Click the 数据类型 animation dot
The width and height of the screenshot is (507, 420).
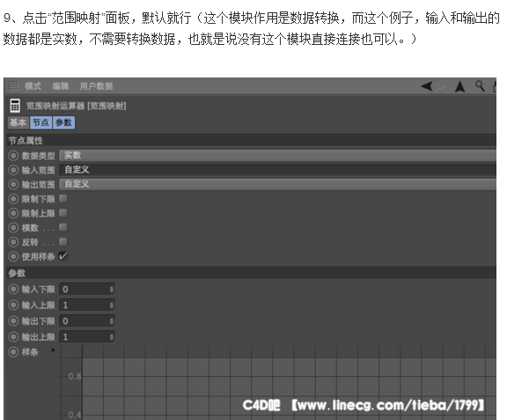(x=13, y=156)
